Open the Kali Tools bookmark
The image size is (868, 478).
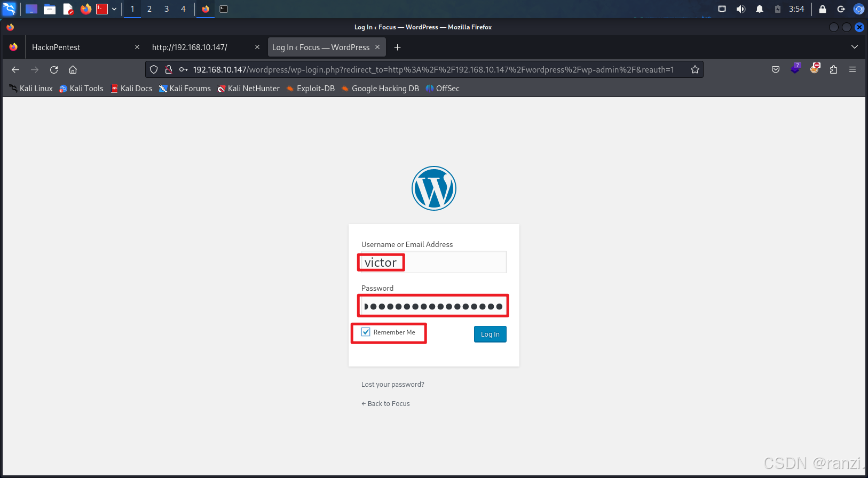81,89
